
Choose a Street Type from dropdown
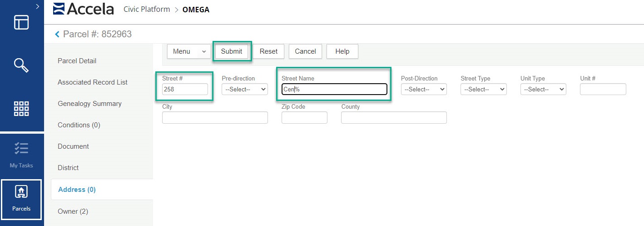tap(483, 90)
